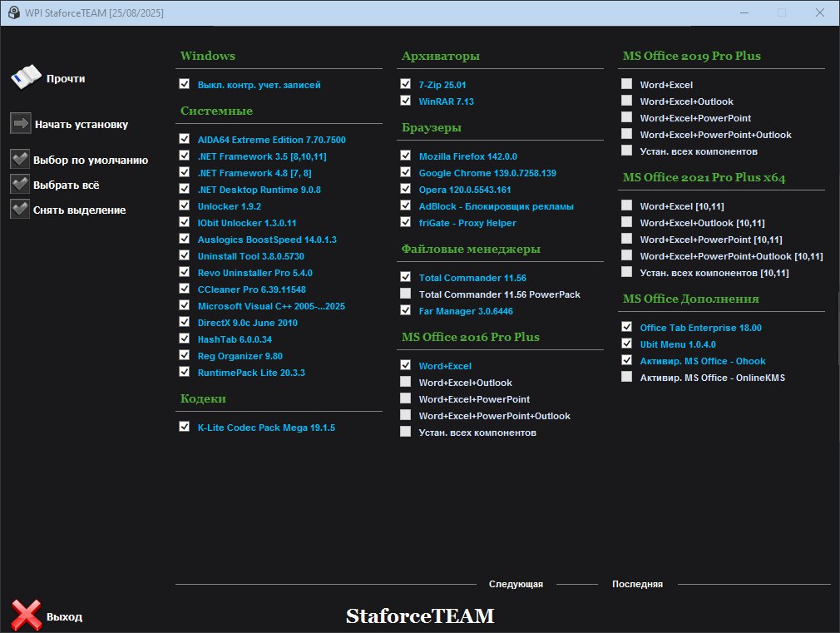Uncheck Uninstall Tool 3.8.0.5730 checkbox

pyautogui.click(x=185, y=255)
